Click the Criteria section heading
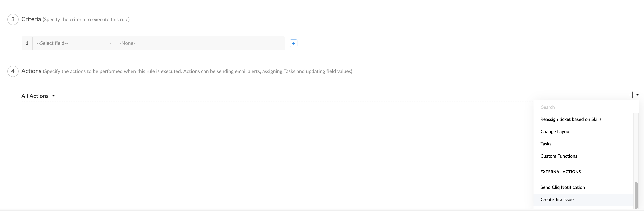Screen dimensions: 644x212 [31, 19]
